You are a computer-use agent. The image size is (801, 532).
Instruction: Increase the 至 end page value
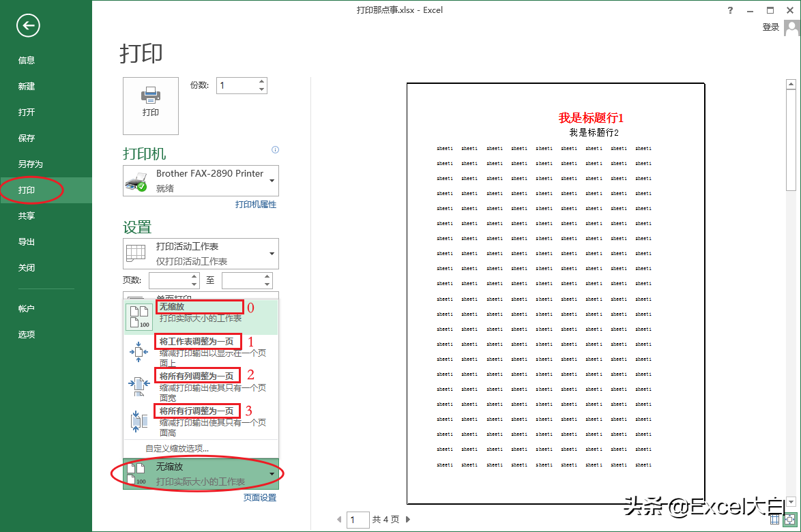click(267, 277)
